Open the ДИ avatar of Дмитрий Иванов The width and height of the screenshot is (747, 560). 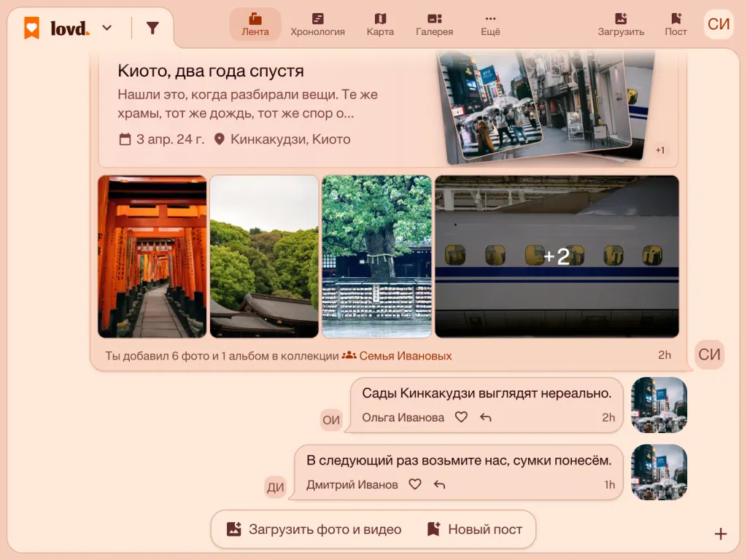275,487
